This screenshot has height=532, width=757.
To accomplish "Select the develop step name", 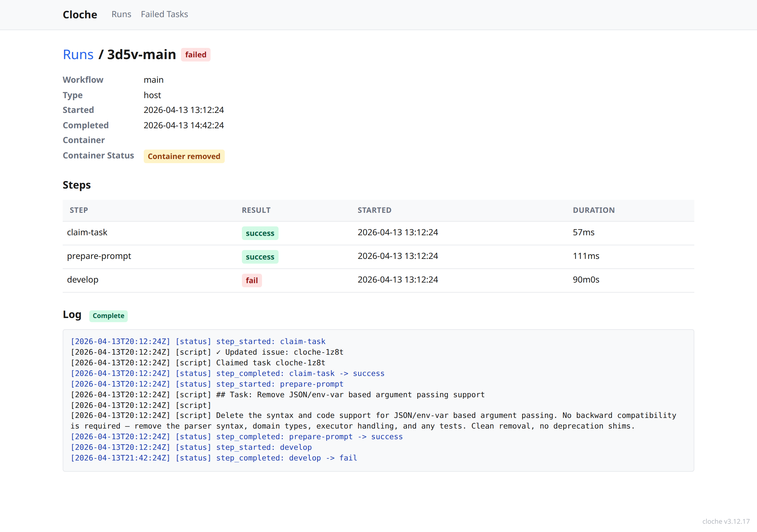I will 83,280.
